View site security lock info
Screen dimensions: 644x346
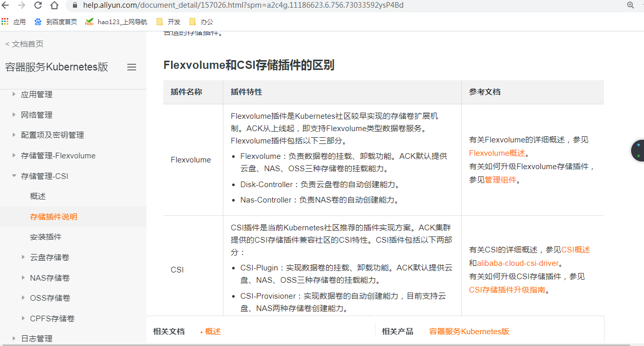pyautogui.click(x=75, y=6)
